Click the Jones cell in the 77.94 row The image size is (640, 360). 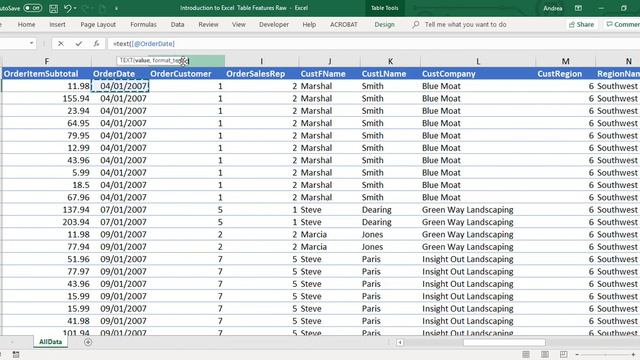tap(390, 247)
